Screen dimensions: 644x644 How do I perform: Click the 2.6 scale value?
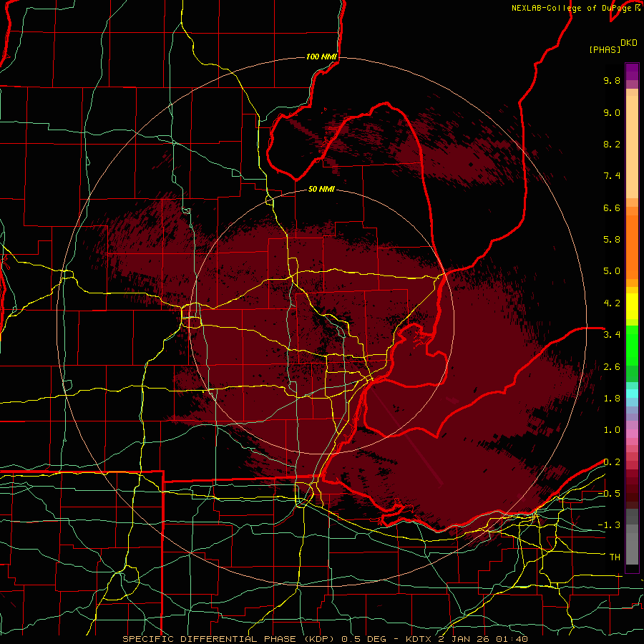pos(612,367)
